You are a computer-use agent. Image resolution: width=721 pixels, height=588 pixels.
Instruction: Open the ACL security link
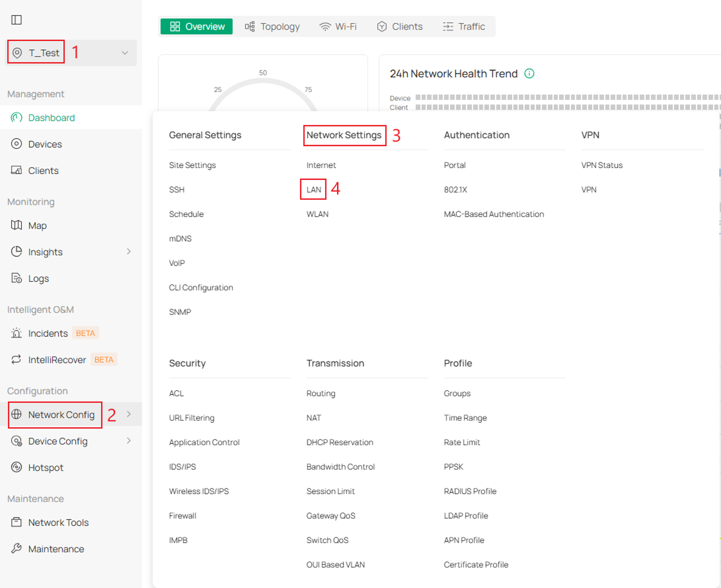[176, 393]
